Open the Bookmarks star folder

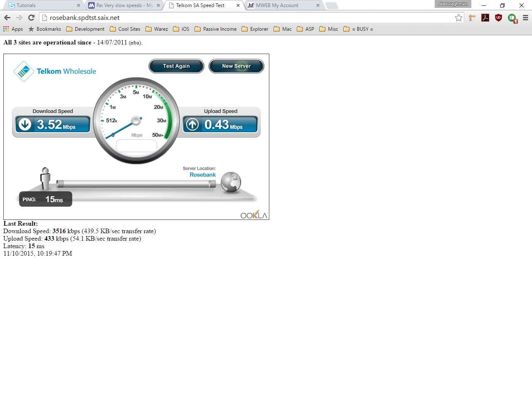pyautogui.click(x=44, y=29)
